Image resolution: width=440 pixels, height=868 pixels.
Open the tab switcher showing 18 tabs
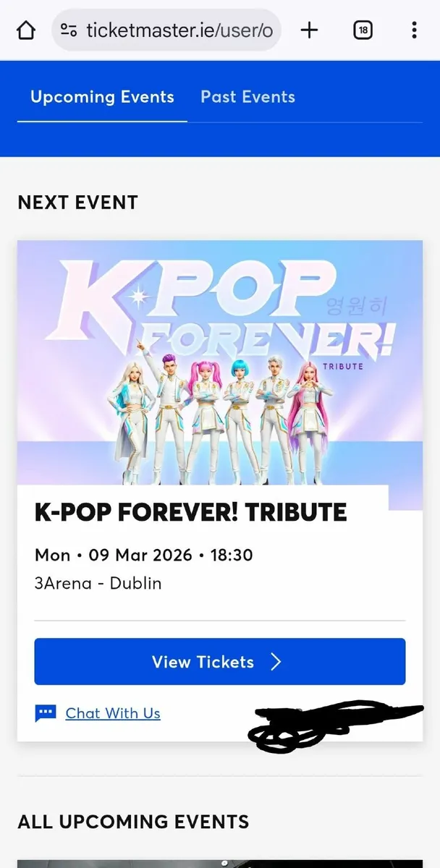click(363, 30)
